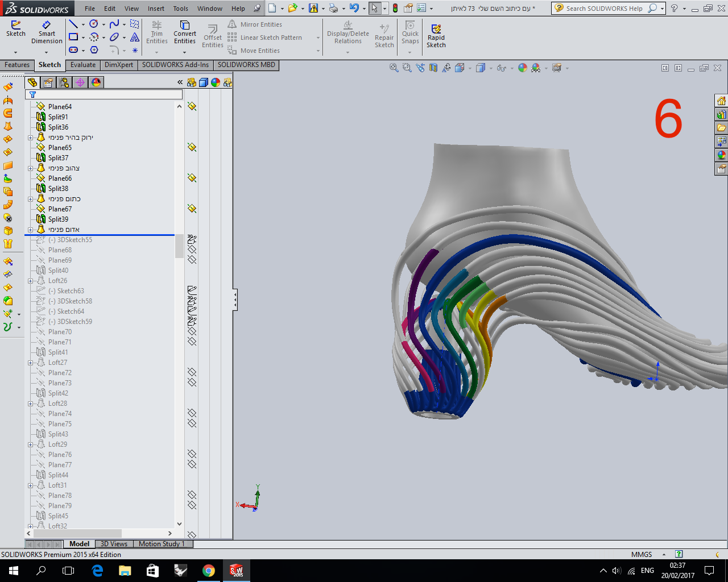This screenshot has height=582, width=728.
Task: Open the Windows Start menu
Action: click(x=14, y=571)
